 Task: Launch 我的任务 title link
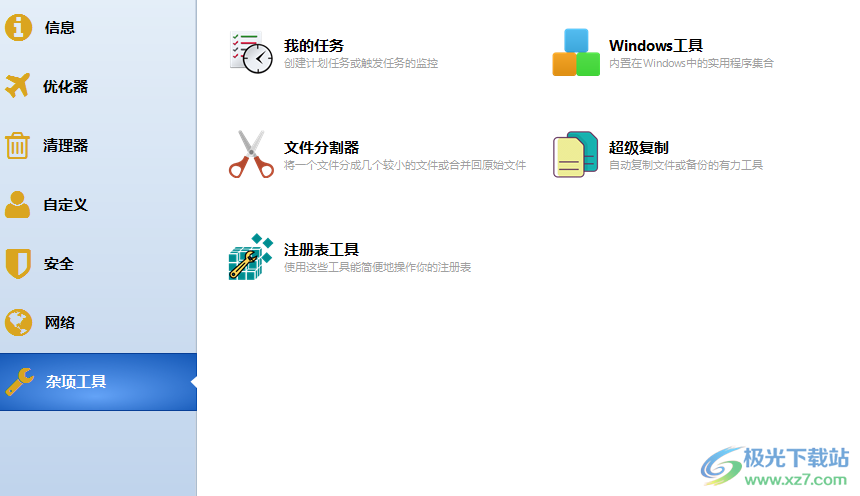tap(314, 46)
